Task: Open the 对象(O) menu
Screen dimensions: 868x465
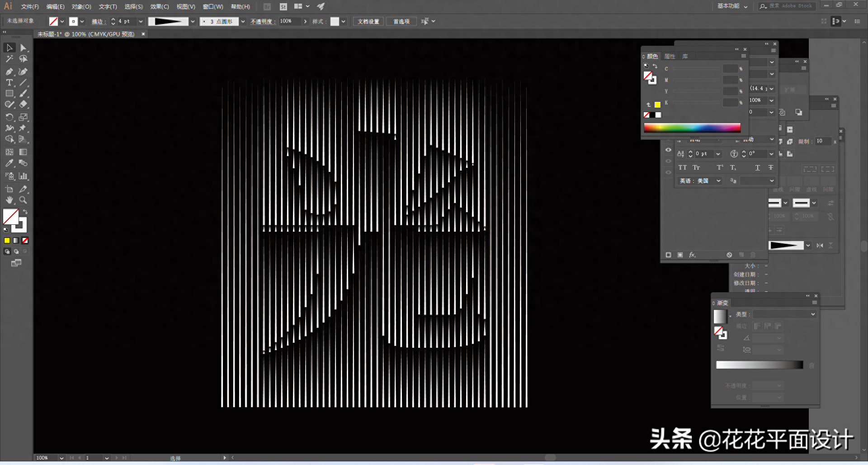Action: [x=81, y=7]
